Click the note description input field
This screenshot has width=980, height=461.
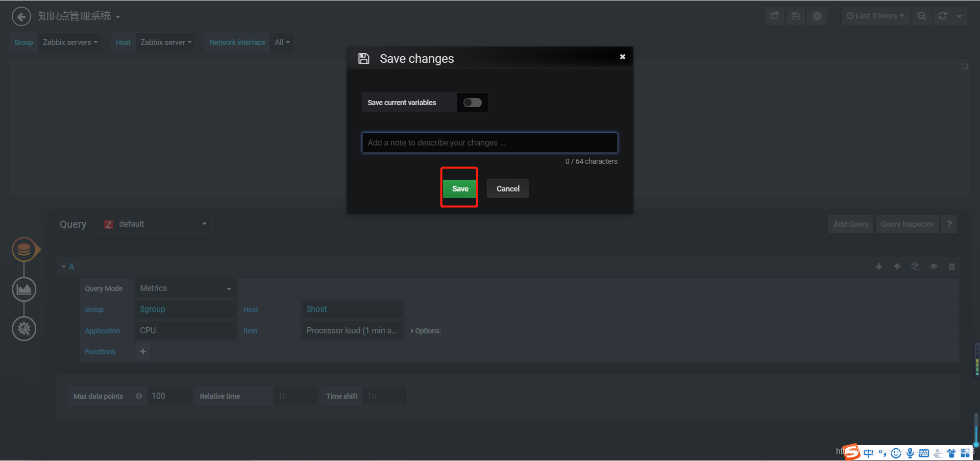[489, 143]
